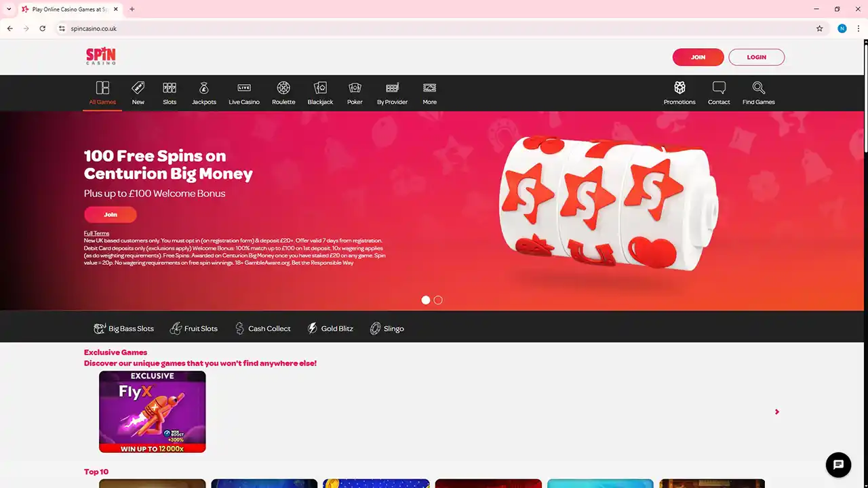Switch to the second banner slide dot
The image size is (868, 488).
pyautogui.click(x=438, y=300)
